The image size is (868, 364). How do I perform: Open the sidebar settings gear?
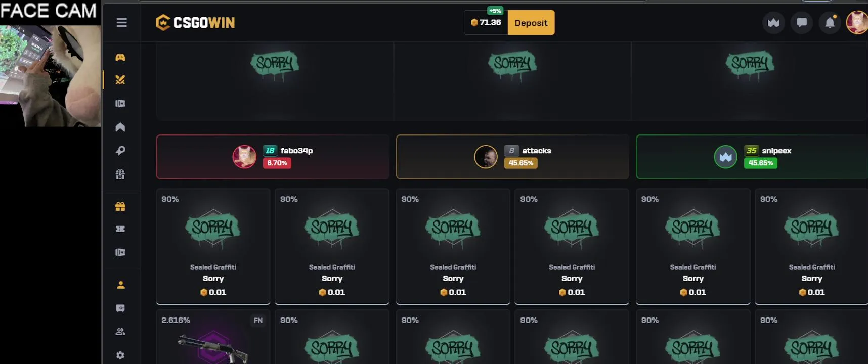[120, 355]
